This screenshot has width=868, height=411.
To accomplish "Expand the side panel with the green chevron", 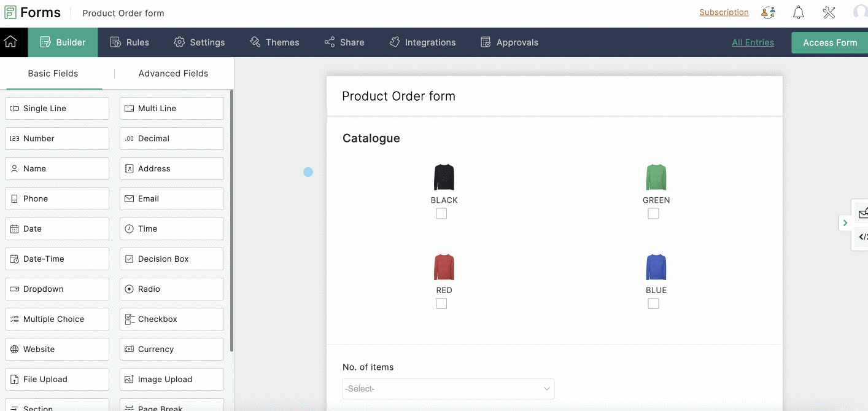I will tap(845, 223).
